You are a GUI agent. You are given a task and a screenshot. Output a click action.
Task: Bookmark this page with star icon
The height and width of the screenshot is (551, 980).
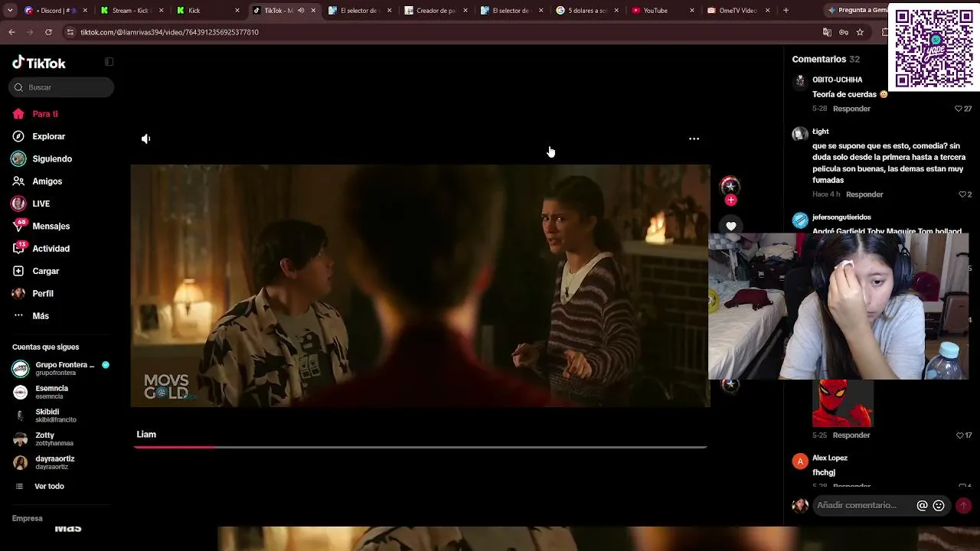point(860,32)
